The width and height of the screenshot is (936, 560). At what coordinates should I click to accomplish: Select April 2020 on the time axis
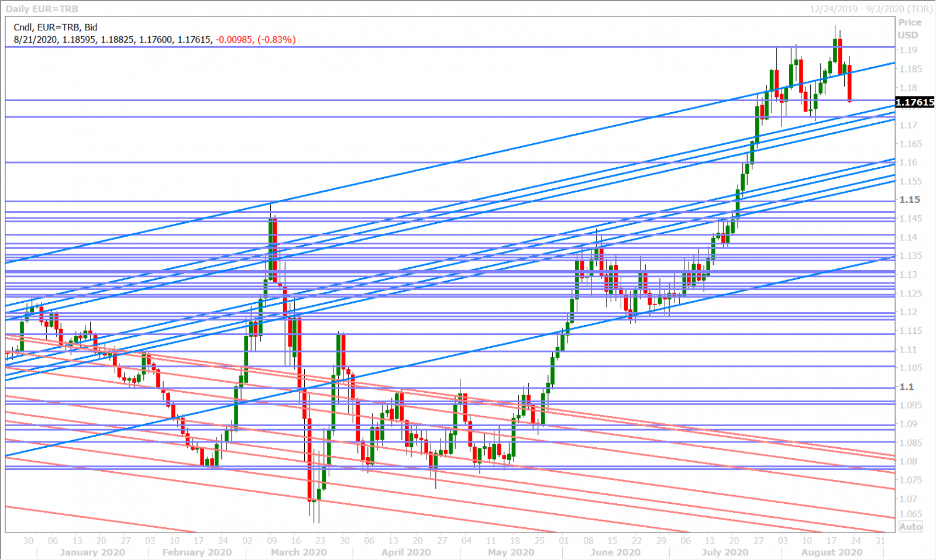(x=406, y=552)
